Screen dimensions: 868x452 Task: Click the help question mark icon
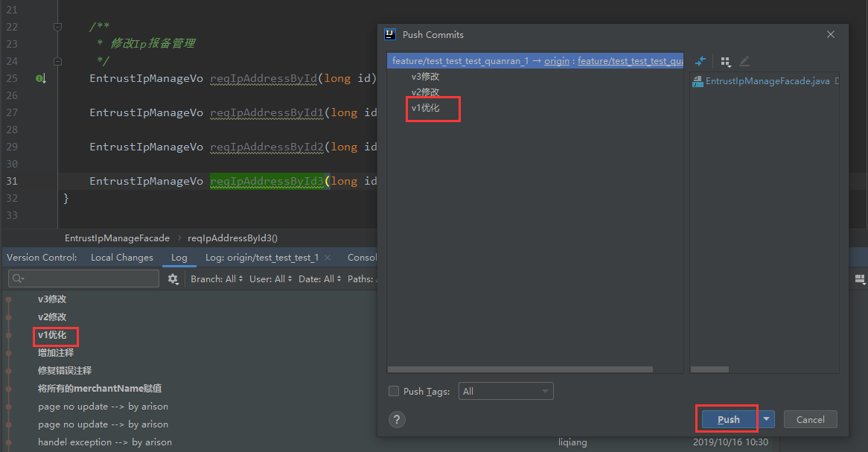397,419
